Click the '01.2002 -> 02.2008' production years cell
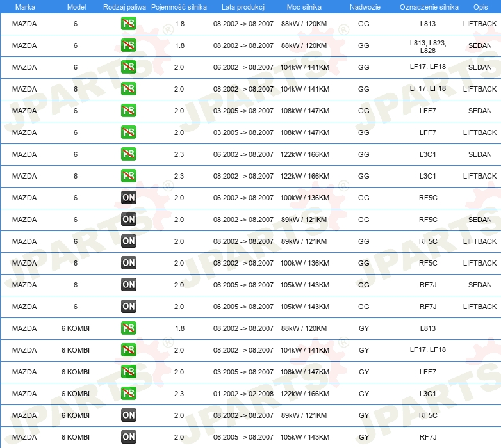 (x=243, y=394)
